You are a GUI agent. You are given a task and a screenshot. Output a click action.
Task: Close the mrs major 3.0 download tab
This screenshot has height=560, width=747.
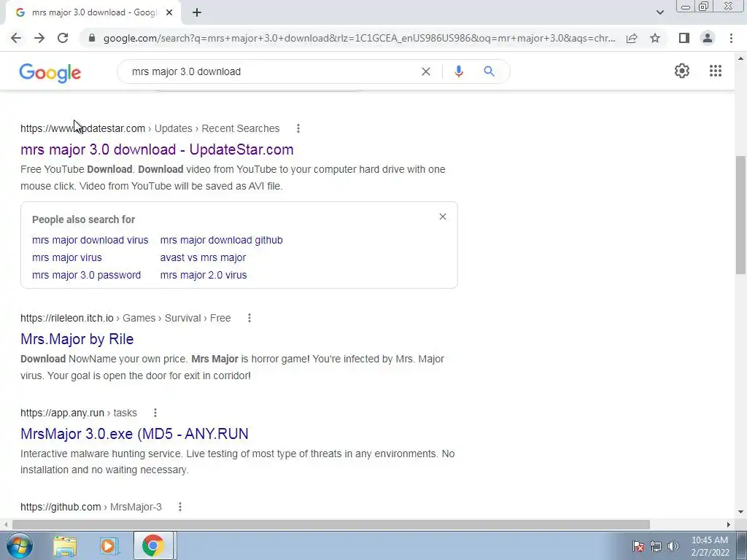pyautogui.click(x=169, y=12)
